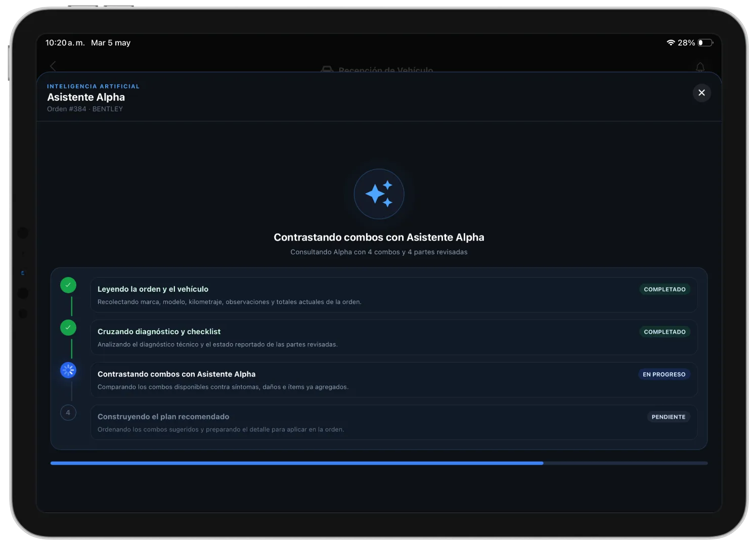756x546 pixels.
Task: Tap 'Comparando los combos disponibles' description
Action: [x=223, y=387]
